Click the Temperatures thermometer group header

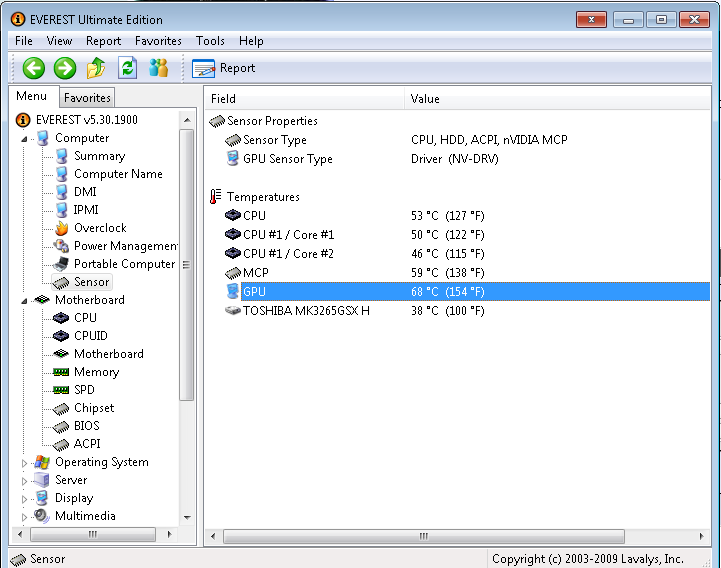[254, 197]
